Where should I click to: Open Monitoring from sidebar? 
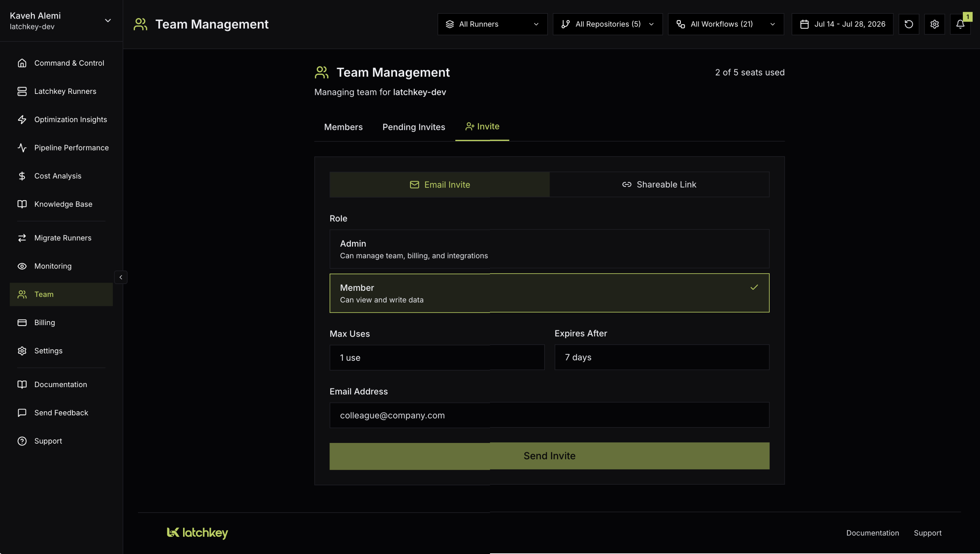(61, 266)
